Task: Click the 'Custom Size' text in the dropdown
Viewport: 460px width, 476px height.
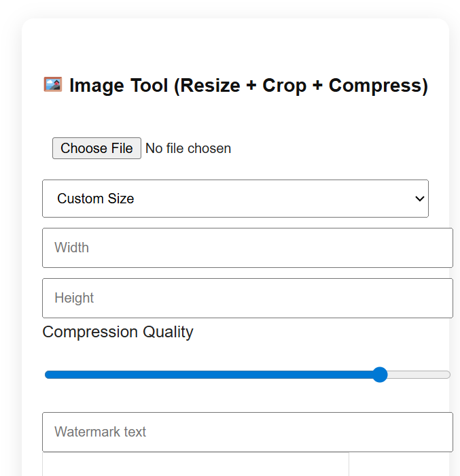Action: 96,199
